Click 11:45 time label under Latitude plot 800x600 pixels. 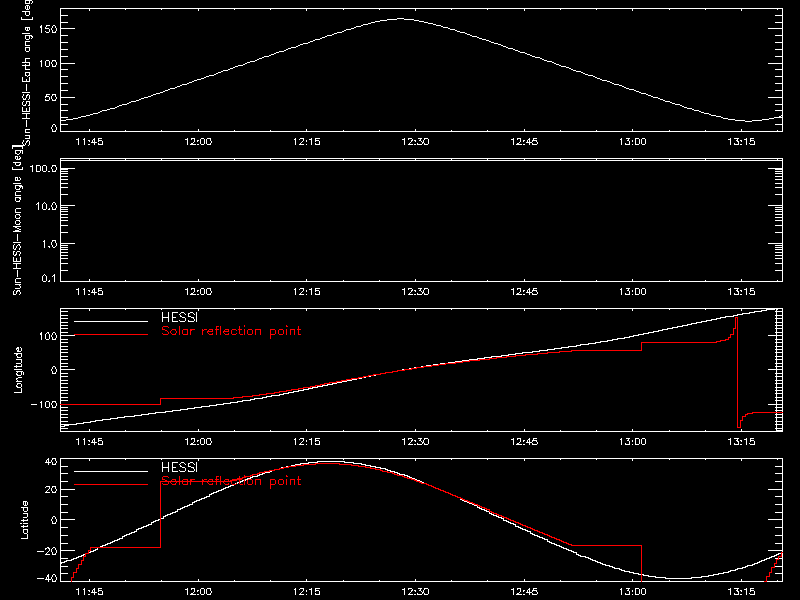89,592
